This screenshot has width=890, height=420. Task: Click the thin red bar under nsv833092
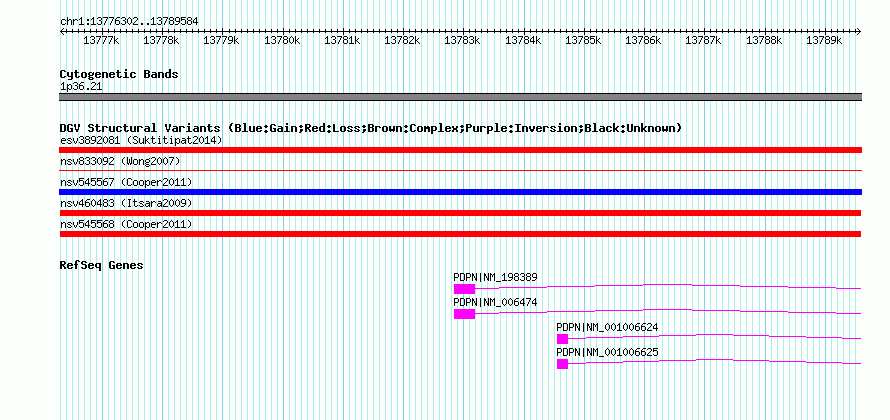click(460, 170)
